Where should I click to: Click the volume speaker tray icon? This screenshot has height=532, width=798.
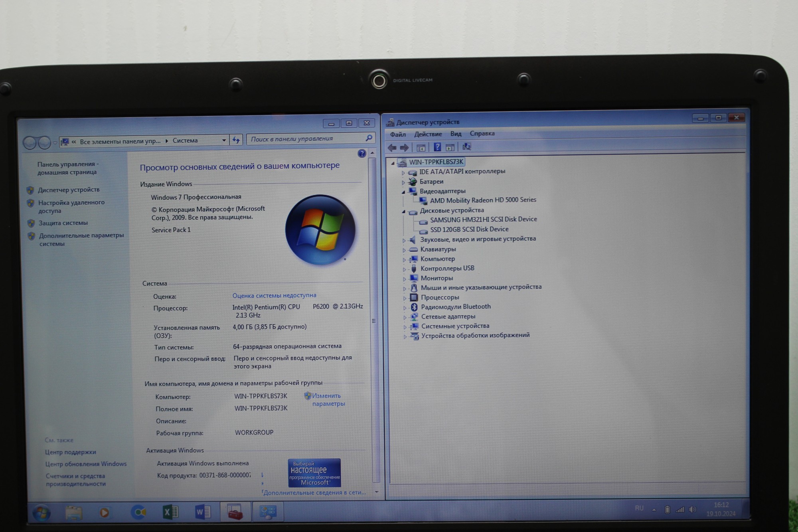click(x=693, y=510)
